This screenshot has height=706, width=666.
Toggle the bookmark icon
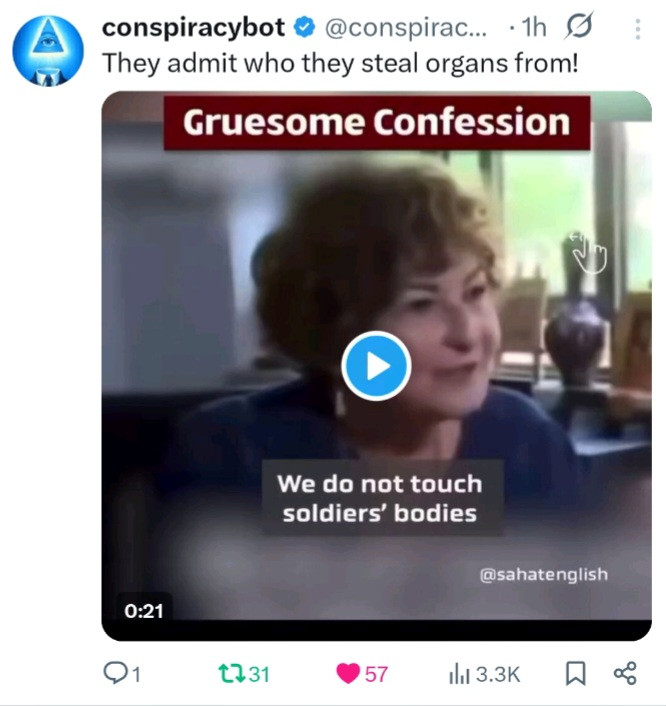tap(575, 674)
